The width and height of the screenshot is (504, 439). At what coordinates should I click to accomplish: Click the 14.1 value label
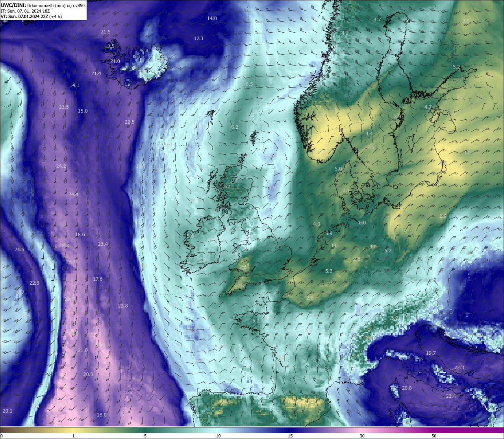[74, 85]
